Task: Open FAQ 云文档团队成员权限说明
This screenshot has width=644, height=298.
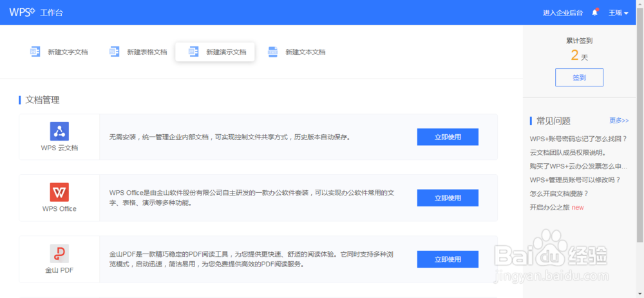Action: tap(569, 153)
